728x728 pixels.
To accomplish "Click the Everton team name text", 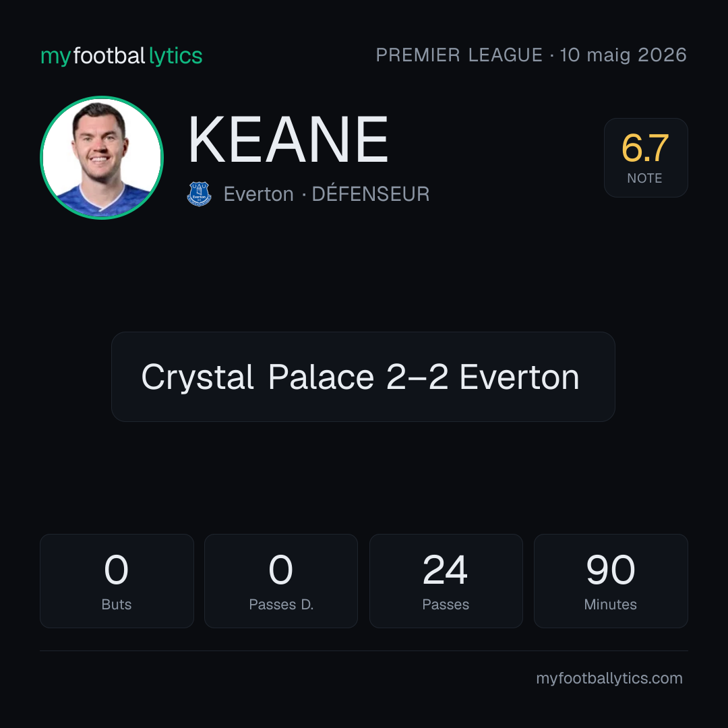I will 259,194.
